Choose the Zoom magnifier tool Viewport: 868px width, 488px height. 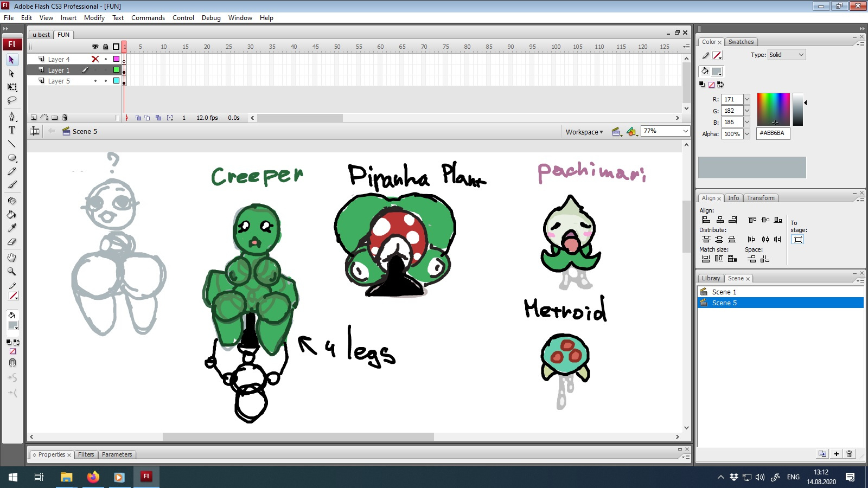click(x=12, y=271)
